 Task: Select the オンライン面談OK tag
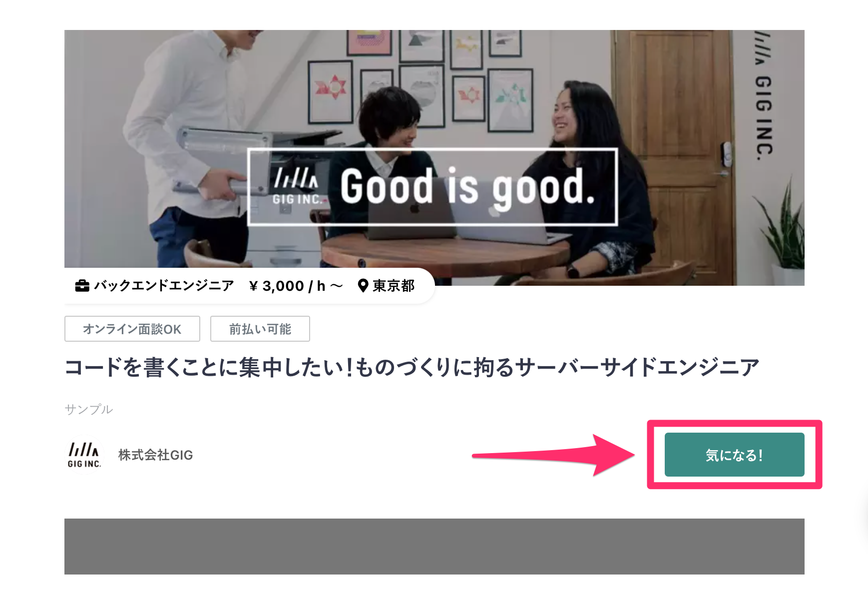pyautogui.click(x=132, y=329)
